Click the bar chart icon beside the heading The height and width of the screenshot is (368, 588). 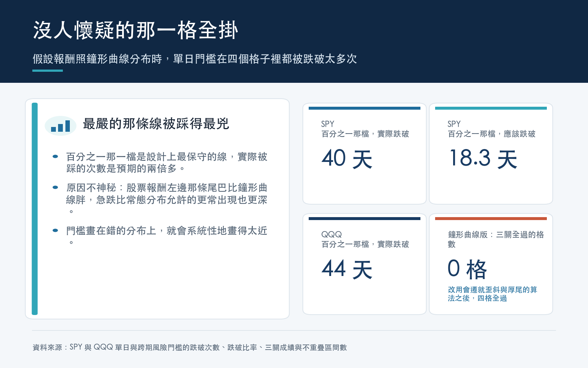point(60,126)
